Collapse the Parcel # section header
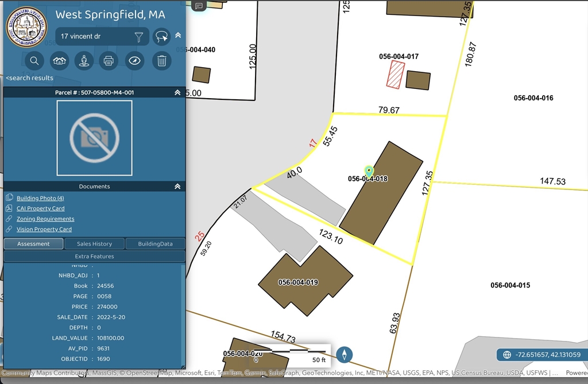This screenshot has height=384, width=588. (177, 92)
